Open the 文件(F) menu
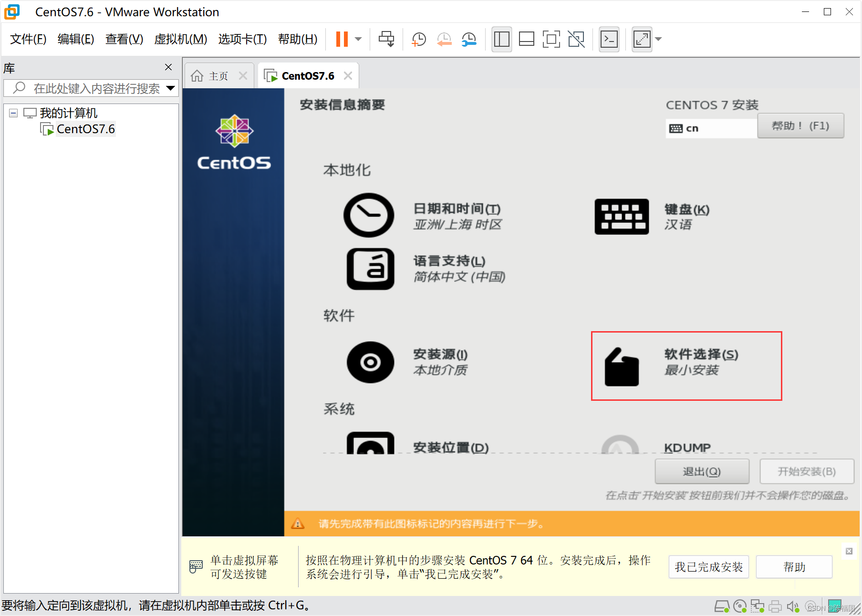This screenshot has width=862, height=616. [x=28, y=39]
